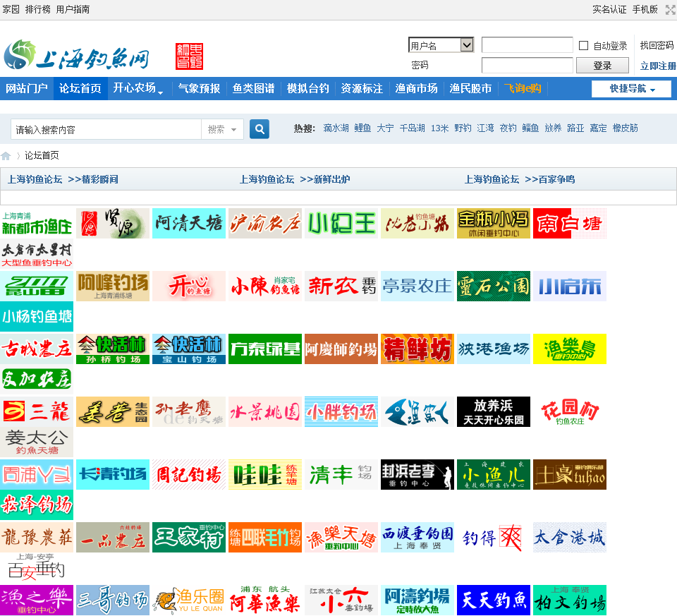Viewport: 677px width, 616px height.
Task: Go to 网站门户 in the nav bar
Action: pyautogui.click(x=27, y=89)
